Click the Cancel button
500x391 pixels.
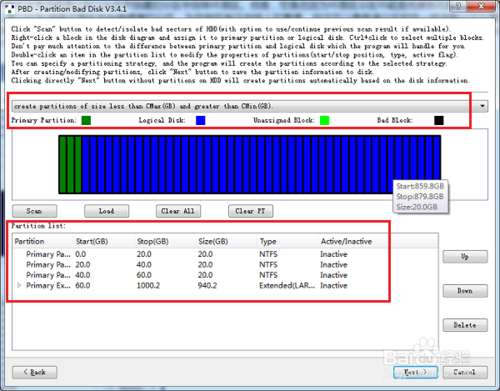(x=465, y=372)
